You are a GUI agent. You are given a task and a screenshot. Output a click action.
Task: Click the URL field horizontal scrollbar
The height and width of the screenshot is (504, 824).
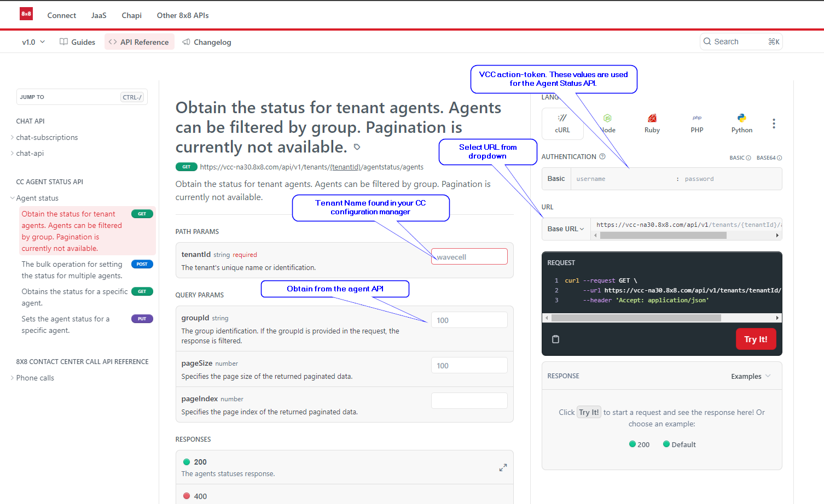[x=663, y=236]
